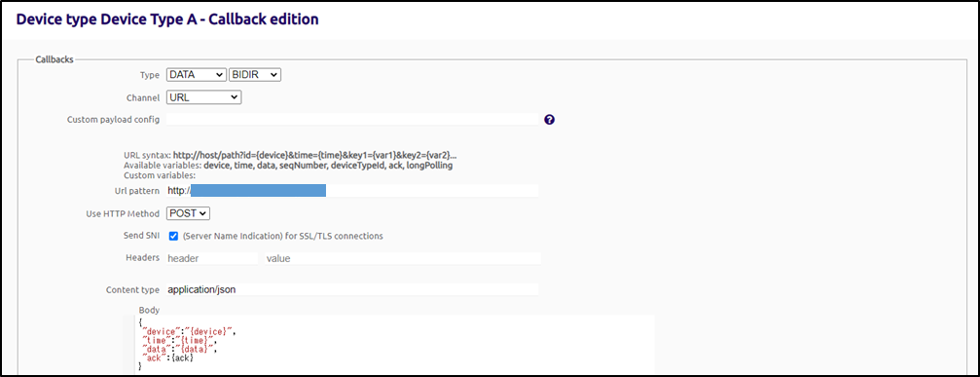Click the "data" line in Body JSON

click(179, 349)
